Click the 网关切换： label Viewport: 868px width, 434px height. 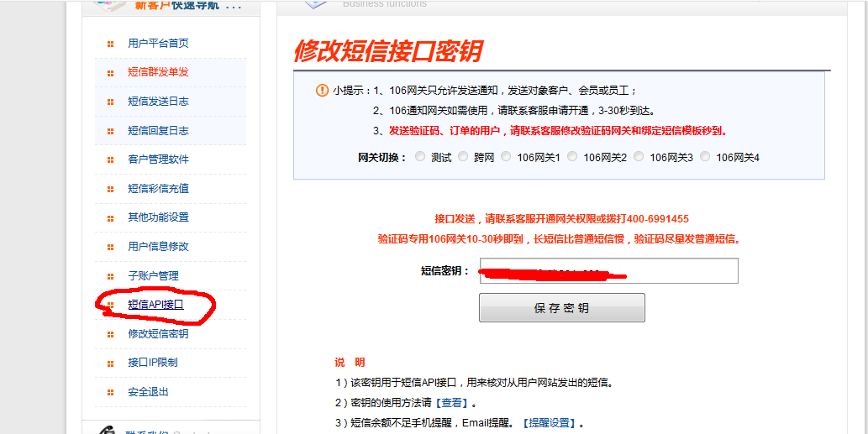[x=383, y=157]
